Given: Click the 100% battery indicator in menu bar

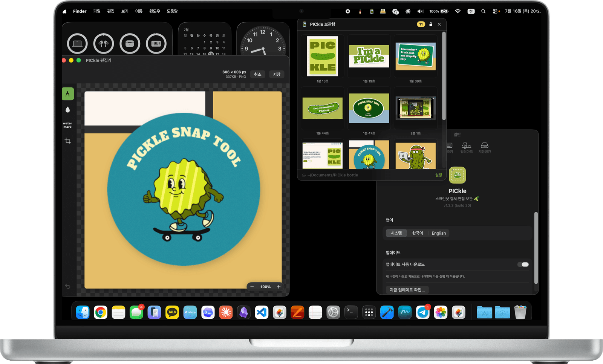Looking at the screenshot, I should coord(439,11).
